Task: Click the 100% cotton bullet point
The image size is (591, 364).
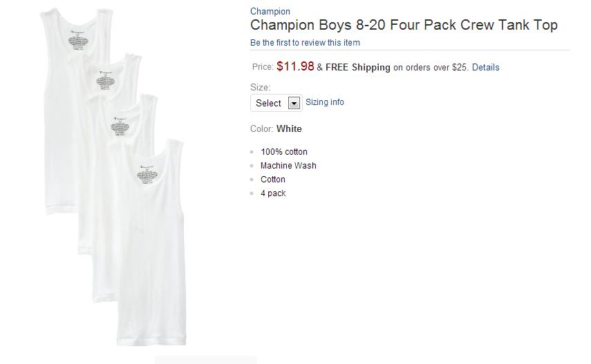Action: click(284, 152)
